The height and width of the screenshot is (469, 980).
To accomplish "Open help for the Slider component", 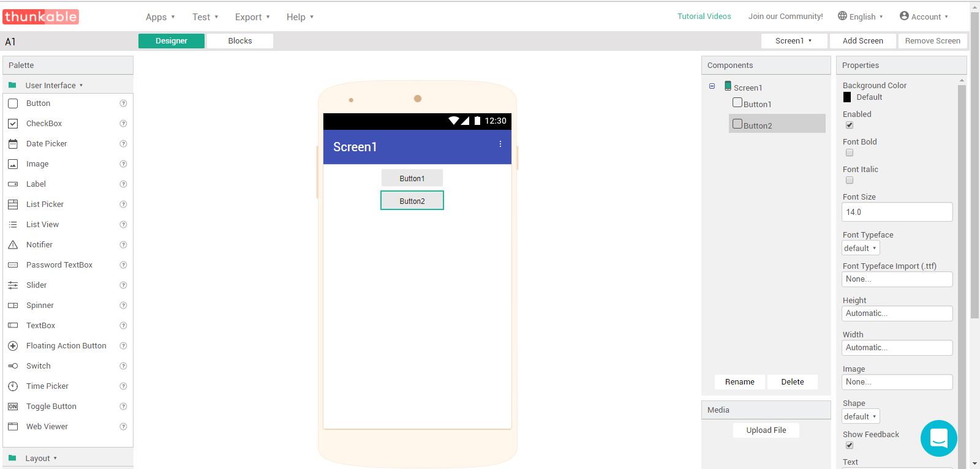I will pos(123,285).
